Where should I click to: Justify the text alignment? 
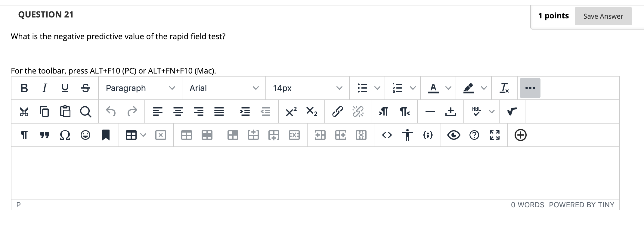tap(219, 111)
